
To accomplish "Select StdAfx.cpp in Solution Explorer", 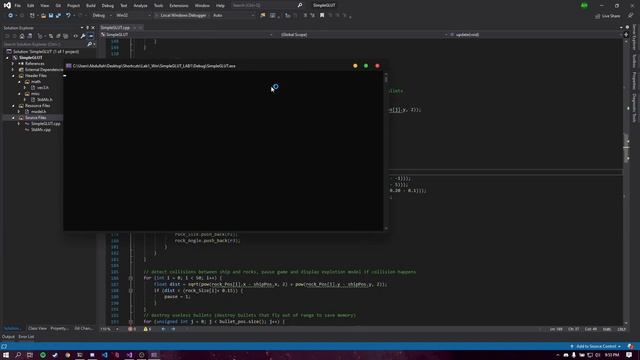I will point(41,130).
